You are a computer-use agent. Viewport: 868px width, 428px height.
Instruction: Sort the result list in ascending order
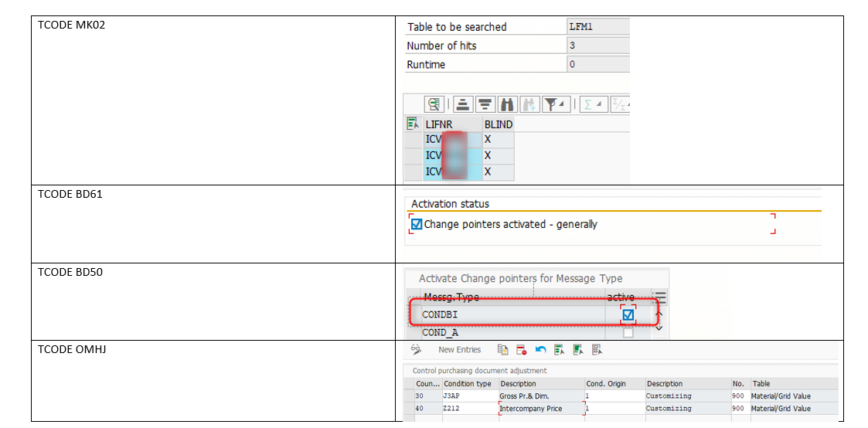(x=462, y=104)
